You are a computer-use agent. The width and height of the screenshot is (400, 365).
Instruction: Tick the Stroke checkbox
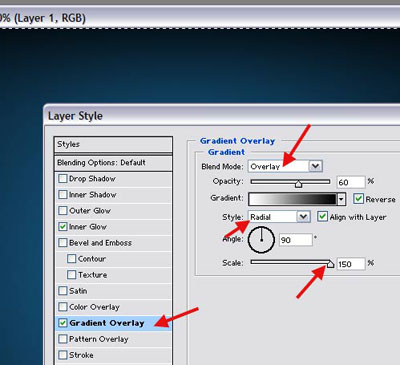63,355
